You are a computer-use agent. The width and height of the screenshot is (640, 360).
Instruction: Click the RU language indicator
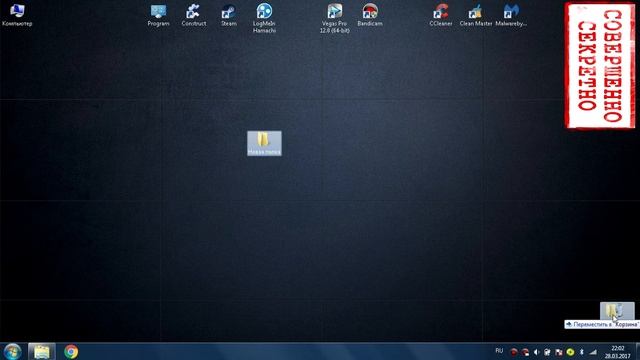click(x=499, y=351)
